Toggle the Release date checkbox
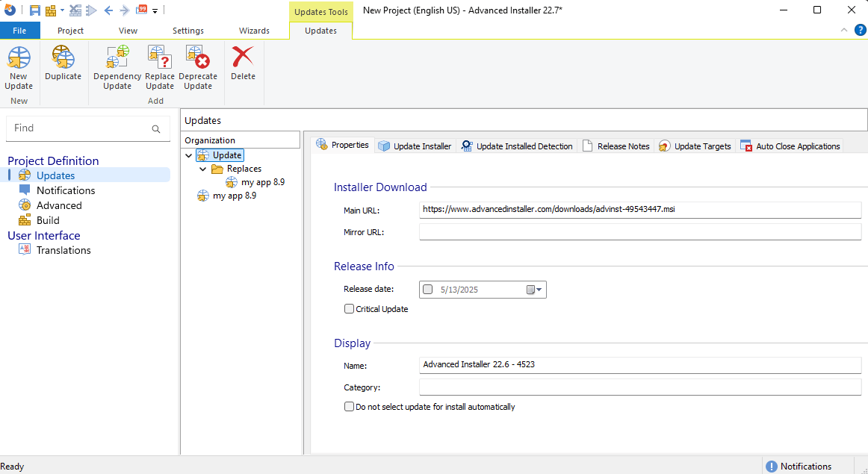Screen dimensions: 868x474 click(x=427, y=290)
